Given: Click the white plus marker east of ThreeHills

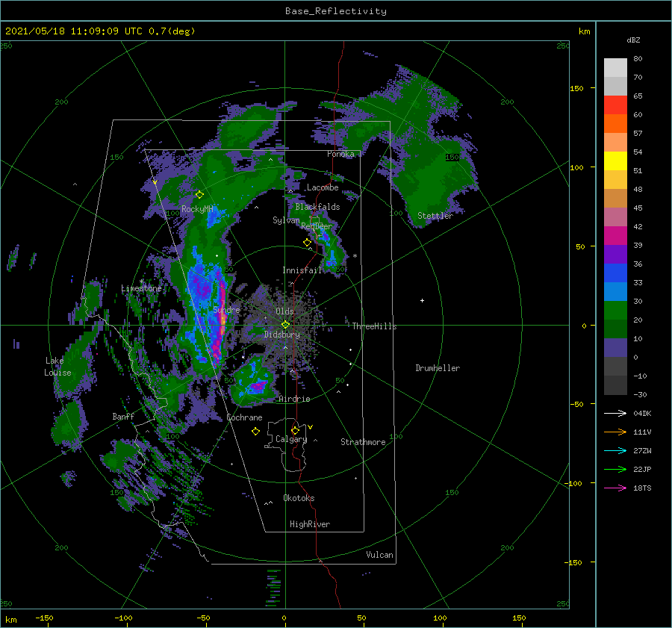Looking at the screenshot, I should pyautogui.click(x=422, y=300).
